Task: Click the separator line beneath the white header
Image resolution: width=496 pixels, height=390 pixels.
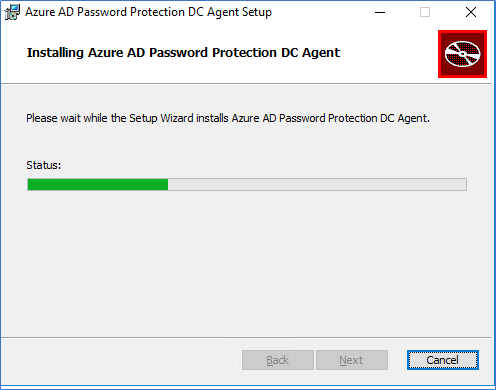Action: pyautogui.click(x=246, y=83)
